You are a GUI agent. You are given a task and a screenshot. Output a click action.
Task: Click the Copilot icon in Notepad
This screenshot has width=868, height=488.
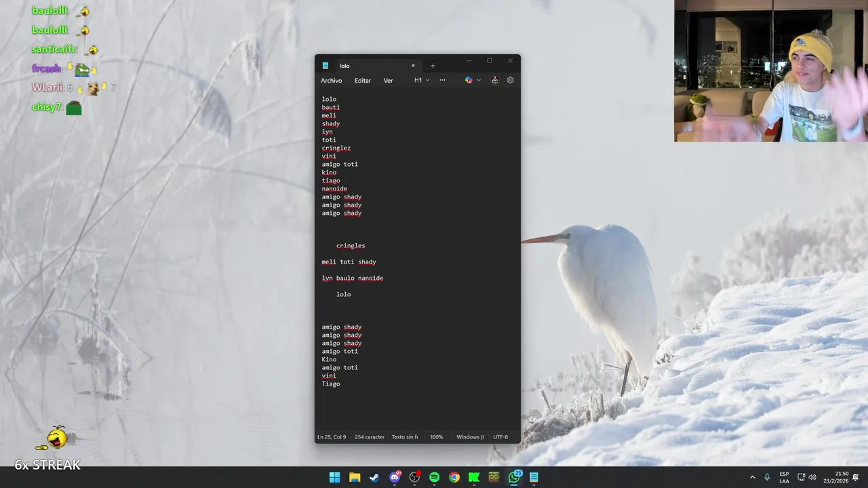(x=469, y=80)
